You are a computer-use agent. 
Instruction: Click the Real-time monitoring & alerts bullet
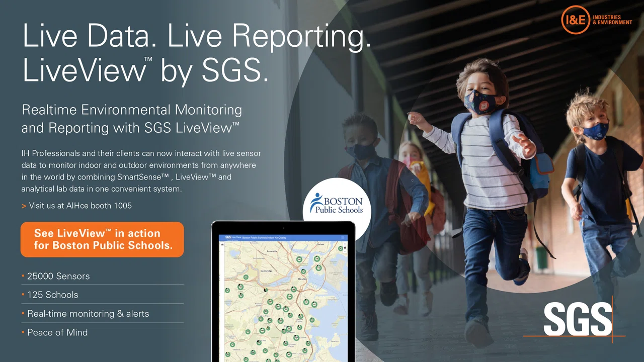(85, 314)
